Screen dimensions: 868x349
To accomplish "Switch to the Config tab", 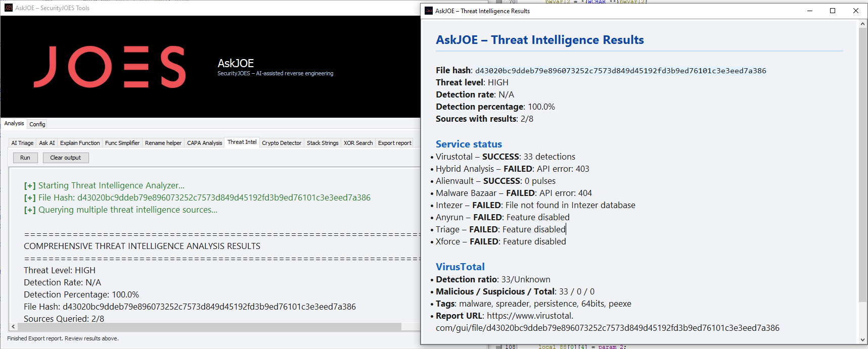I will [x=37, y=124].
